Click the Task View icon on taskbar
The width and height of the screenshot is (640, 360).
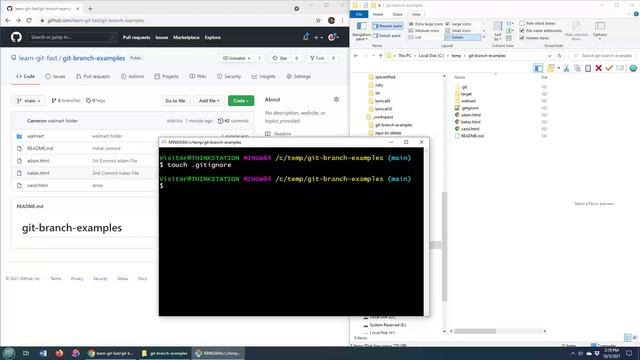click(x=26, y=353)
